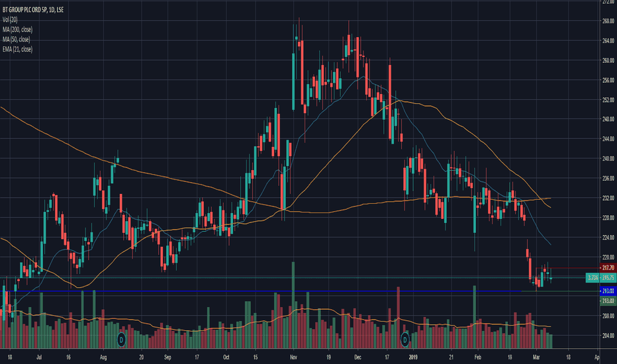Click the 248.00 price axis value
The width and height of the screenshot is (617, 364).
(608, 119)
